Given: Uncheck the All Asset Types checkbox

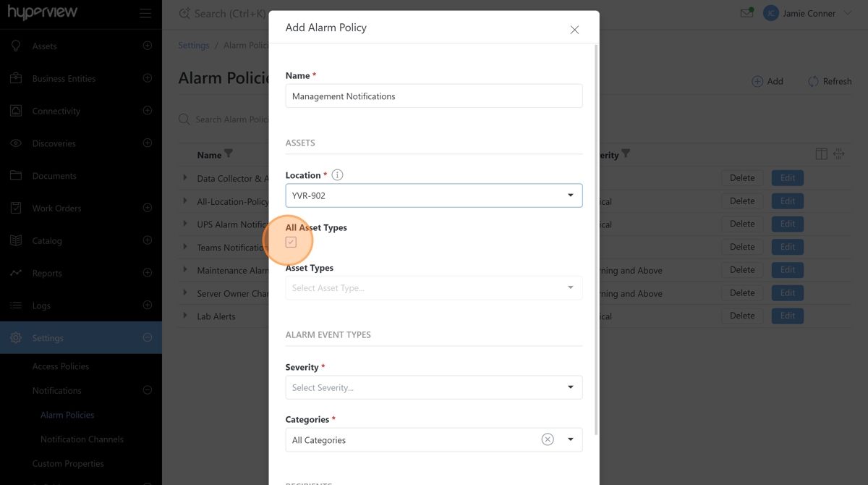Looking at the screenshot, I should tap(291, 242).
